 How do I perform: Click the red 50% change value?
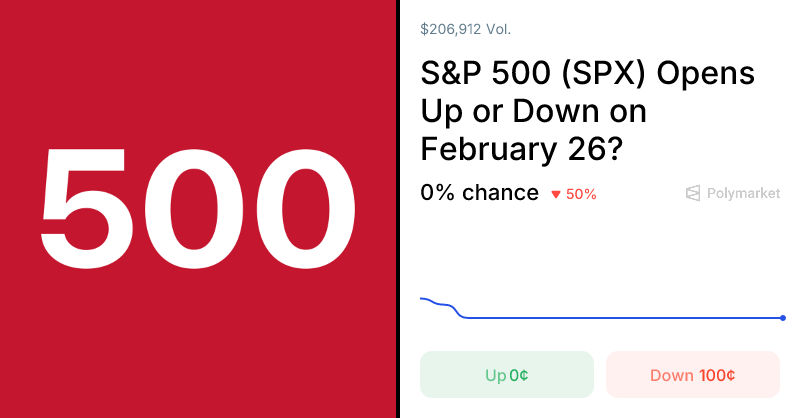point(581,194)
